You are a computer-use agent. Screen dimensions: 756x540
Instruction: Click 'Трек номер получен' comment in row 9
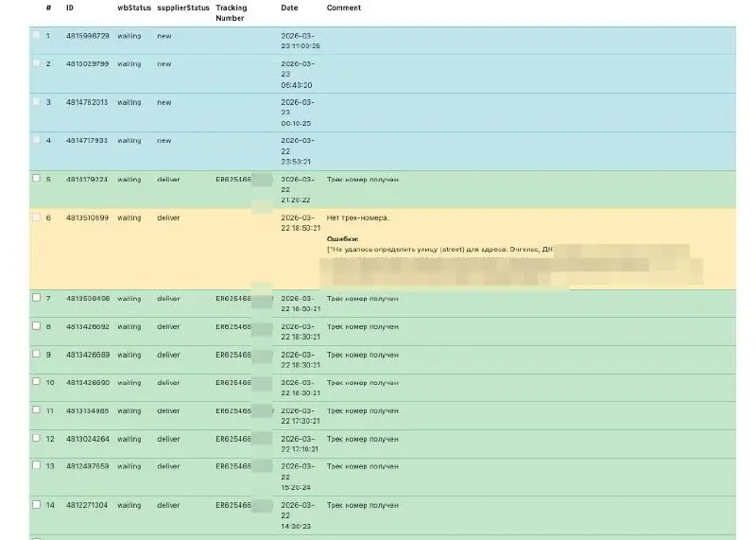[x=363, y=355]
